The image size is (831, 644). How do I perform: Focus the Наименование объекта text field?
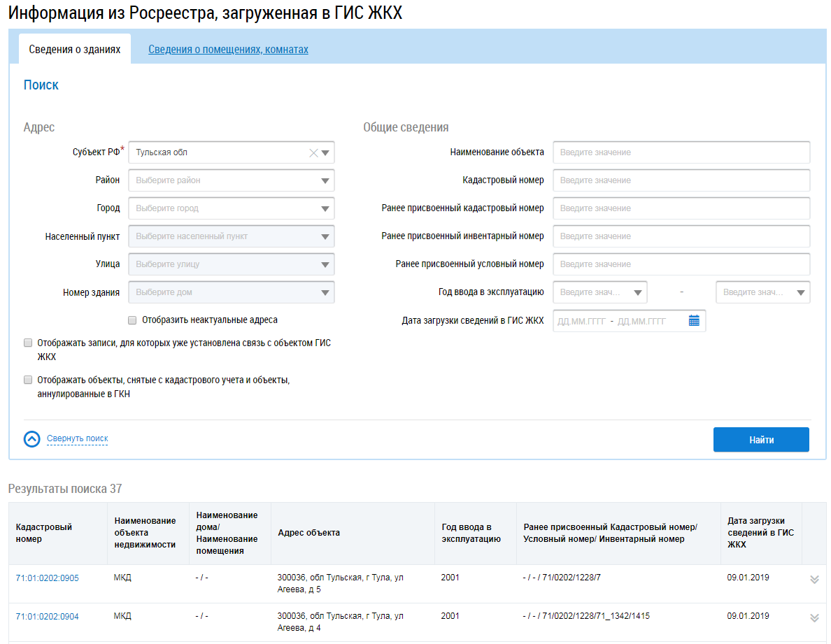point(681,152)
